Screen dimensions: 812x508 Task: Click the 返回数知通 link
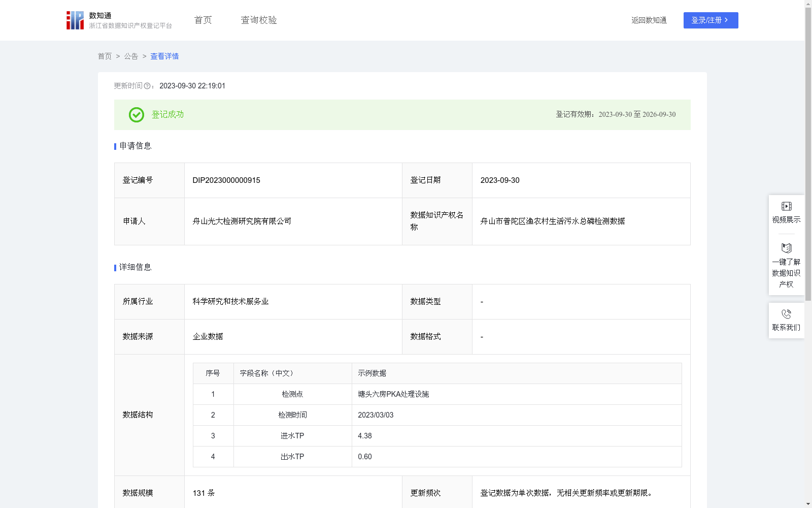pos(649,20)
